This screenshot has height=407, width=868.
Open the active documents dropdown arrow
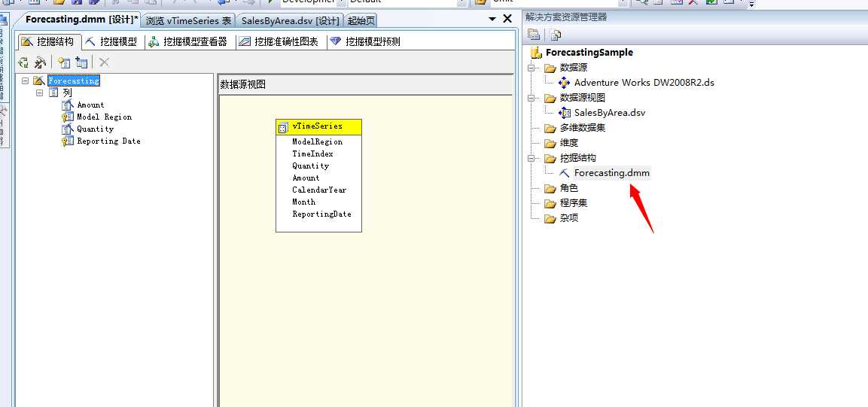click(492, 20)
